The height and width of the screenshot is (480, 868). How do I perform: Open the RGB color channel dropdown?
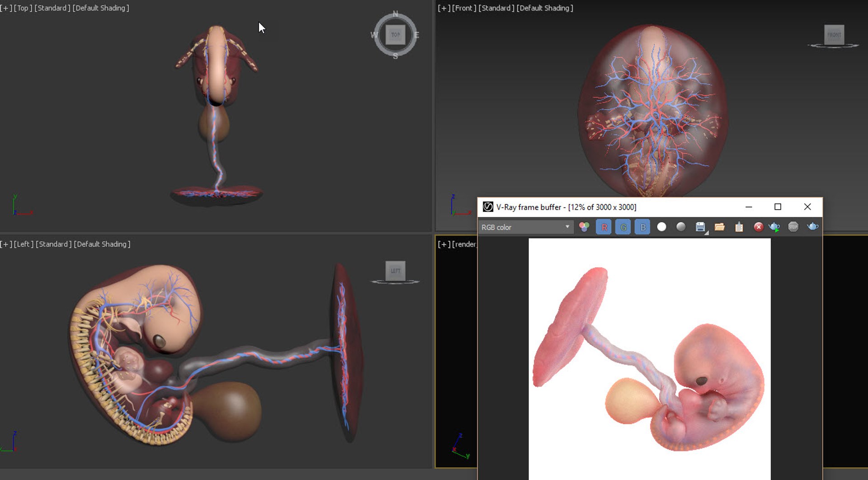coord(526,227)
